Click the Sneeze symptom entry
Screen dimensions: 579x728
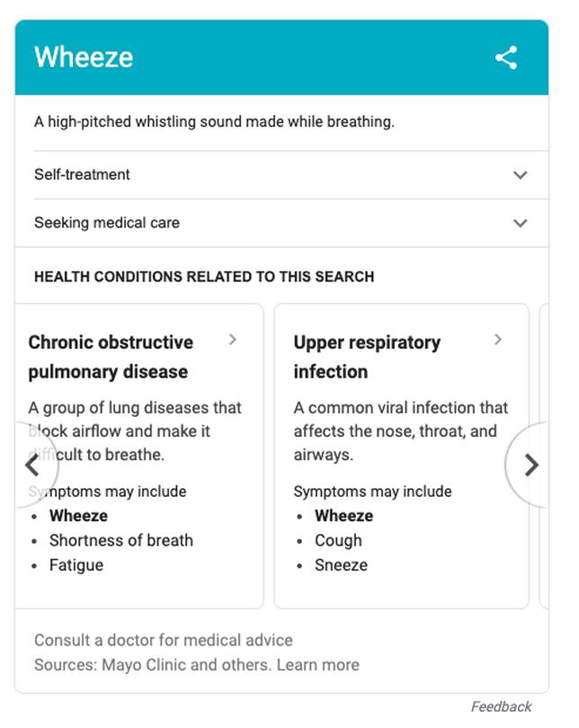click(x=341, y=565)
